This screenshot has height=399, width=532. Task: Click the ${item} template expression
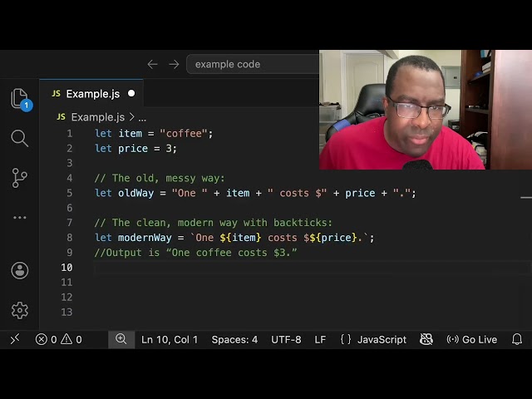240,238
